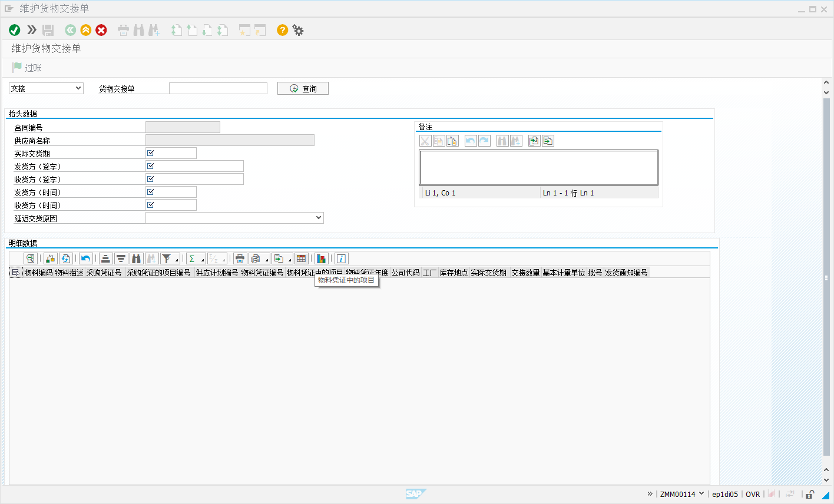The height and width of the screenshot is (504, 834).
Task: Open the grid Information 'i' icon
Action: pos(341,258)
